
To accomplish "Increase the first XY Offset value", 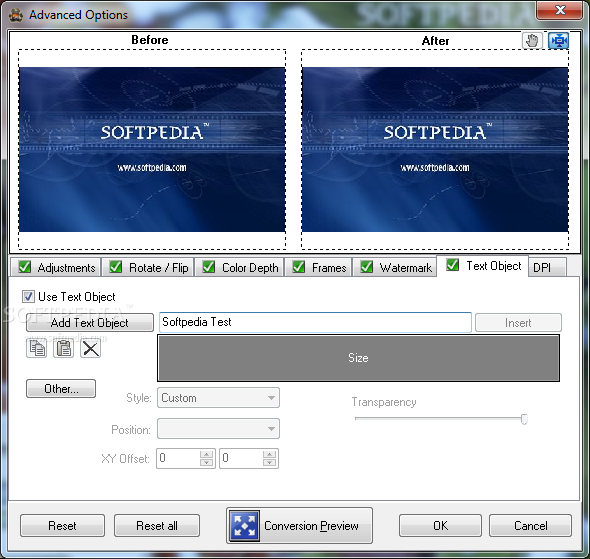I will [x=206, y=454].
